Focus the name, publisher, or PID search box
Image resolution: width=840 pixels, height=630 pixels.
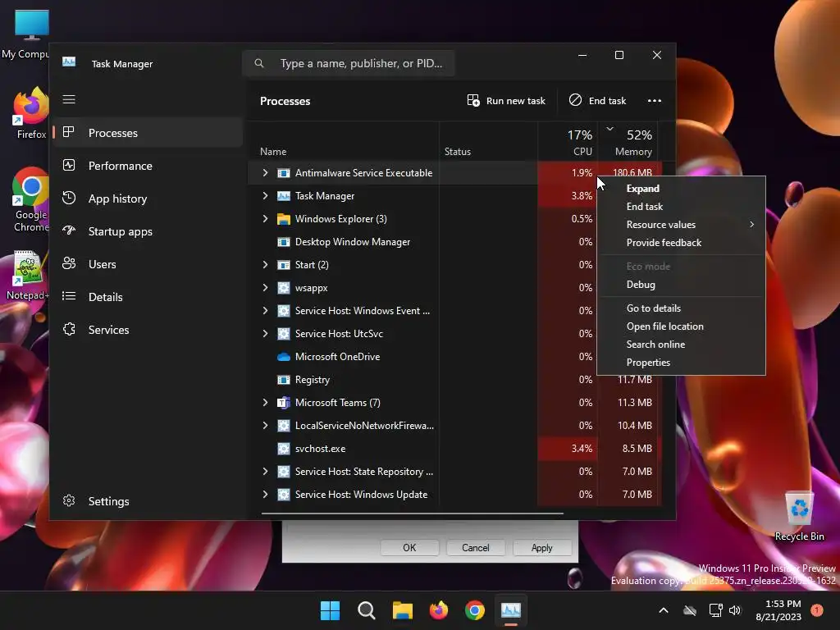click(349, 63)
